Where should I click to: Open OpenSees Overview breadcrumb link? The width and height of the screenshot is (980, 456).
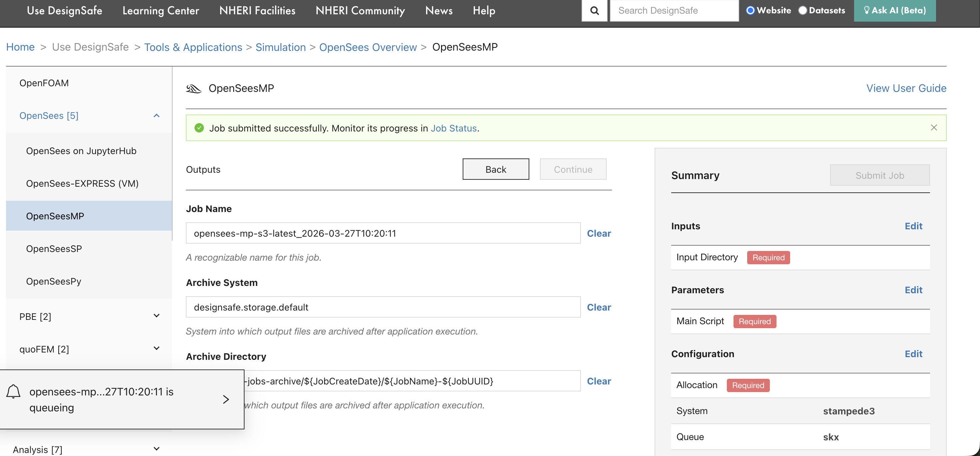[368, 47]
